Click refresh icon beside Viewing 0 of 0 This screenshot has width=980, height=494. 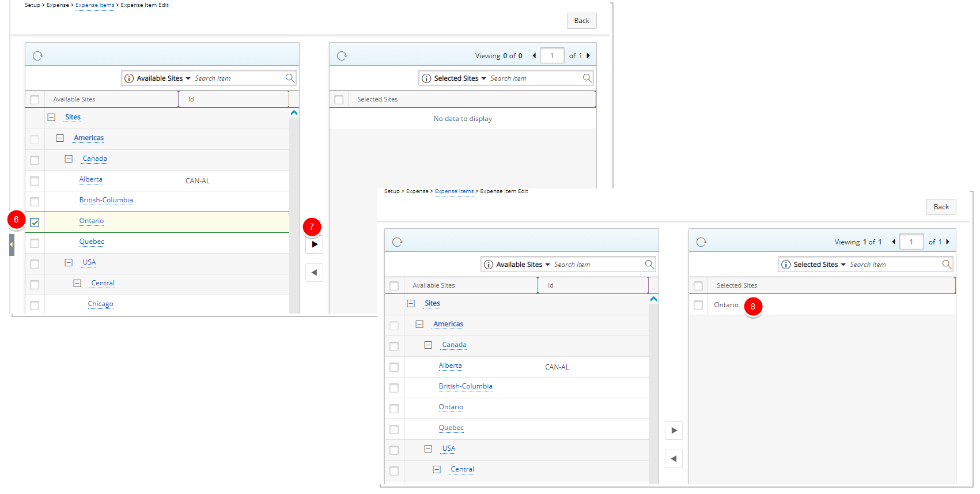coord(342,56)
